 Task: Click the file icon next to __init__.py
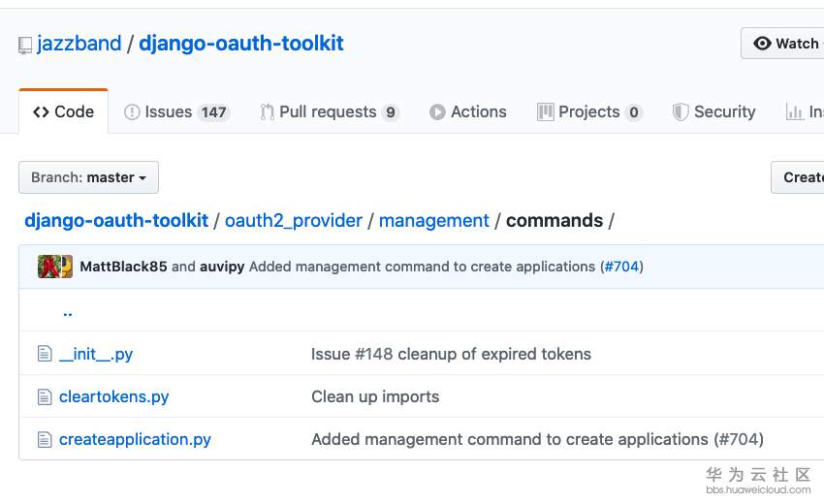tap(44, 354)
